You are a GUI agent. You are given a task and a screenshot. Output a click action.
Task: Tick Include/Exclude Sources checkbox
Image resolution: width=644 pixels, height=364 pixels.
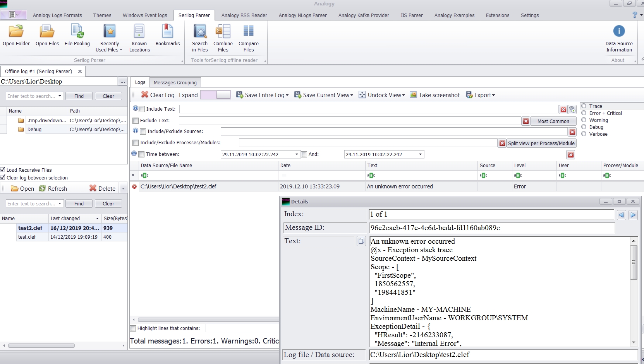[143, 132]
